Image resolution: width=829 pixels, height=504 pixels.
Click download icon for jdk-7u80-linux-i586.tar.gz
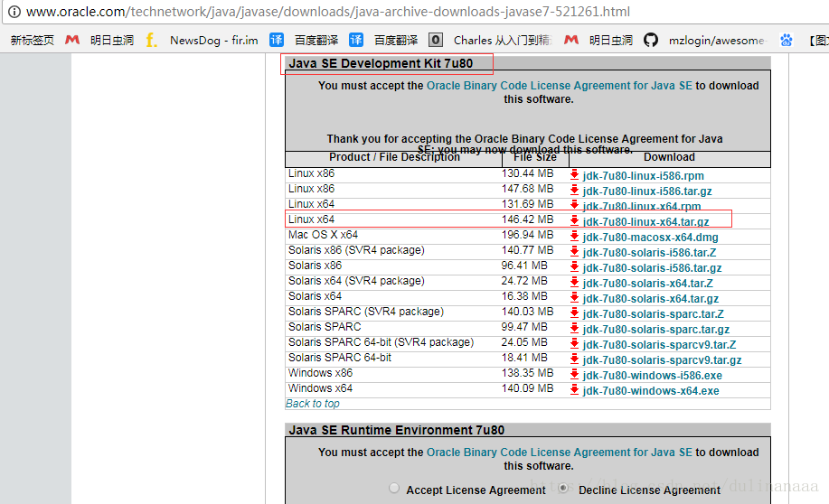[575, 191]
